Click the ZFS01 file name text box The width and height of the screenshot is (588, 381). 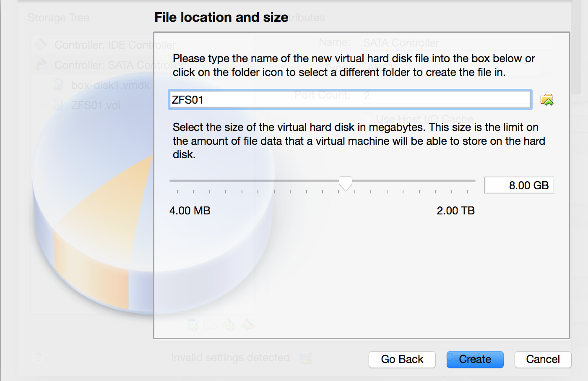pyautogui.click(x=350, y=100)
